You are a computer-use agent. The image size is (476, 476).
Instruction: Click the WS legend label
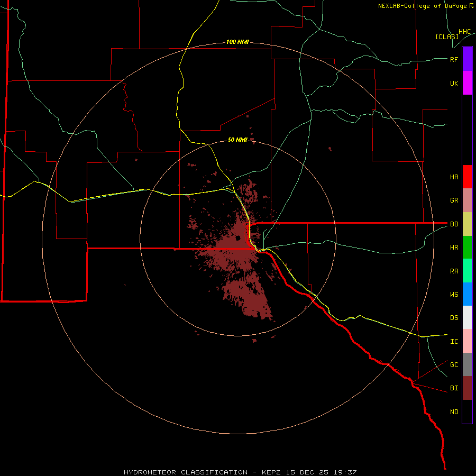[x=454, y=294]
